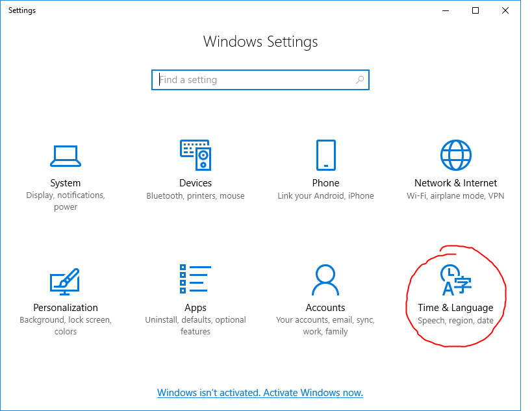The height and width of the screenshot is (411, 532).
Task: Open the Accounts person icon
Action: tap(325, 280)
